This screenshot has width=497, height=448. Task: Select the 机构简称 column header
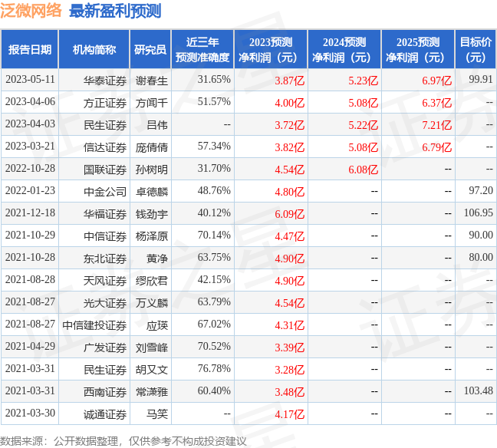[94, 49]
